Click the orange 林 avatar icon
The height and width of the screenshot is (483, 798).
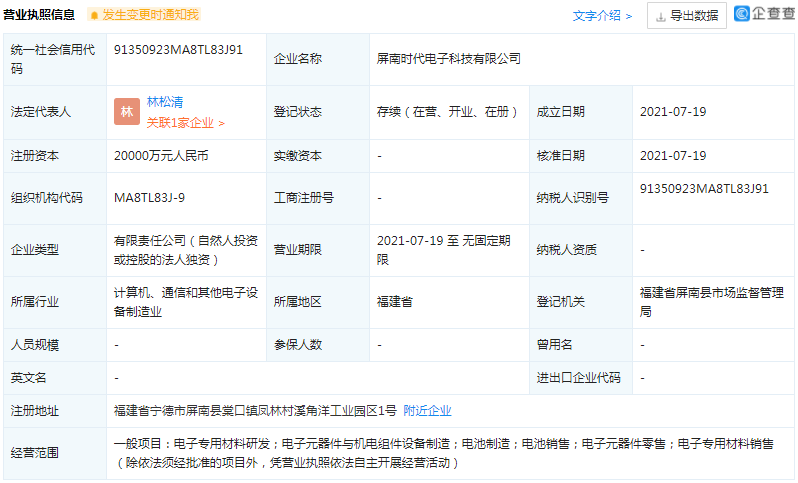(x=127, y=112)
